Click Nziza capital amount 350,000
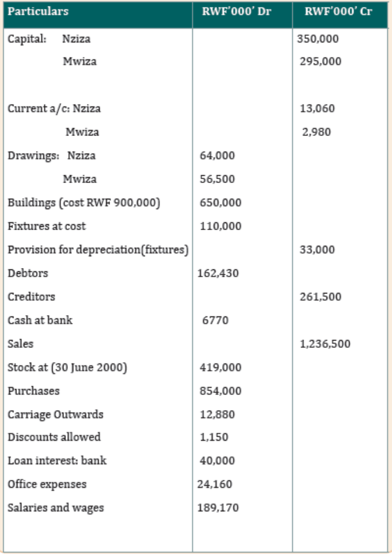This screenshot has width=392, height=555. pyautogui.click(x=318, y=39)
